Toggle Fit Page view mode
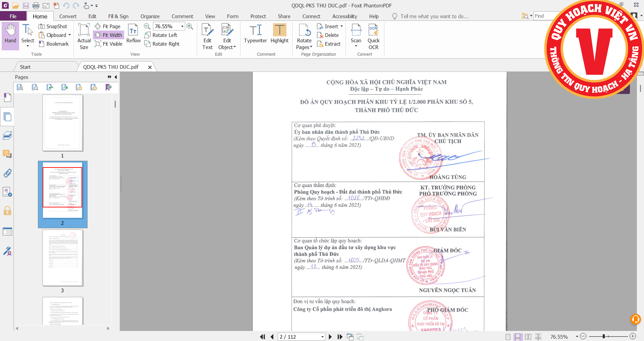 pyautogui.click(x=108, y=27)
